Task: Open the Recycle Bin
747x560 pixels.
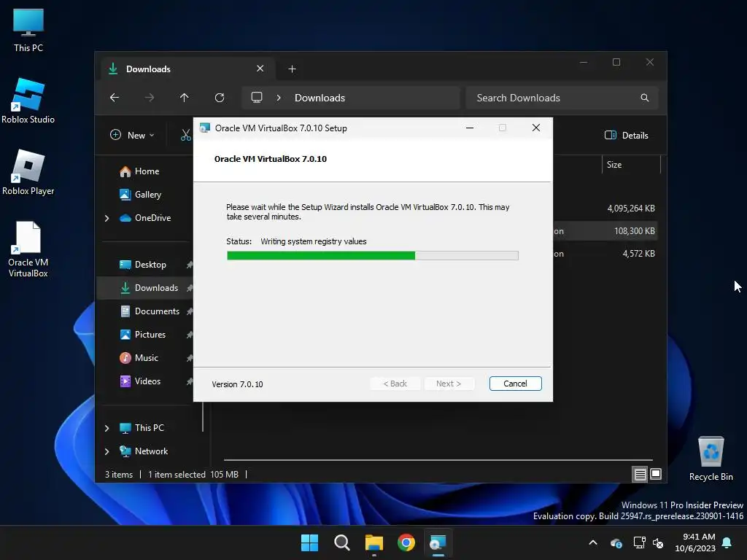Action: pyautogui.click(x=711, y=459)
